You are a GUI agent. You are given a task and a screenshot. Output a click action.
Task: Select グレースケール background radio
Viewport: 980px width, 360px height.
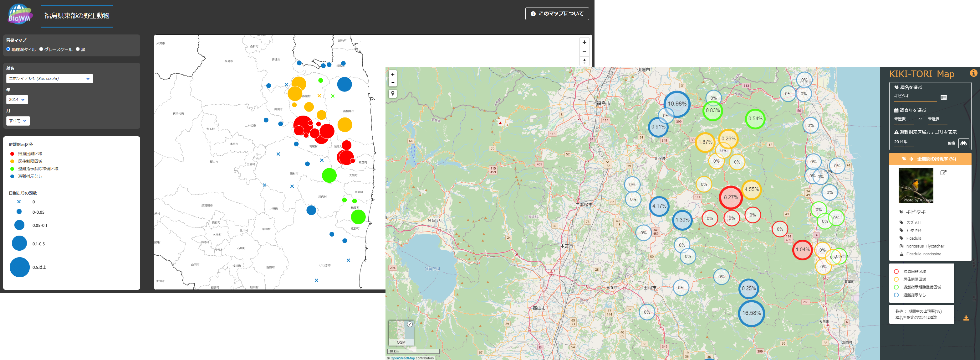click(41, 49)
